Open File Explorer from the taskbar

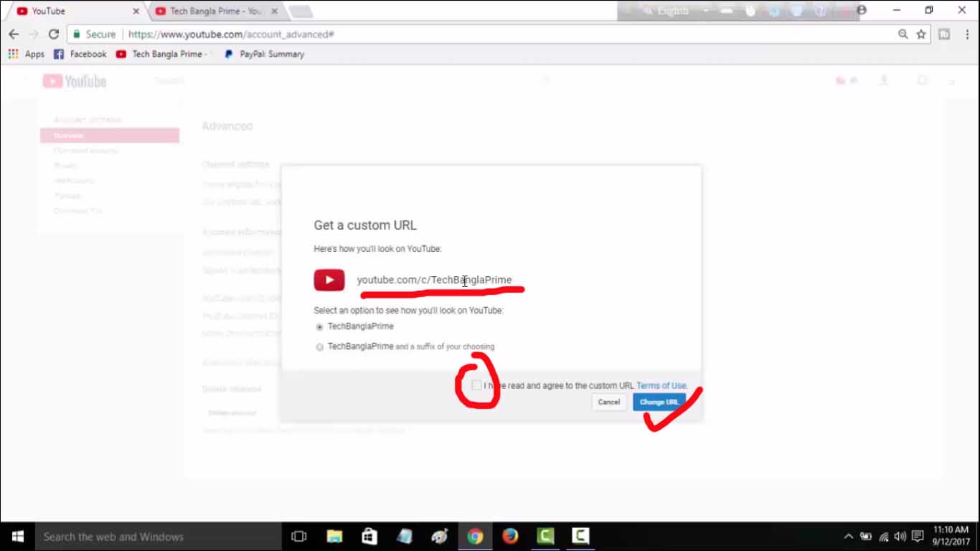click(334, 536)
